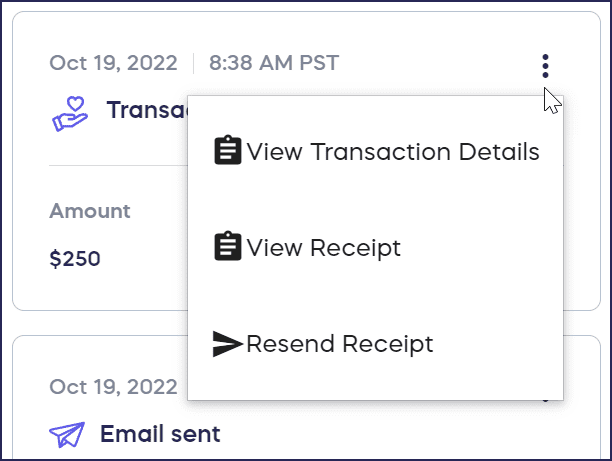Click blank space in the dropdown below Resend Receipt
The image size is (612, 461).
click(375, 384)
